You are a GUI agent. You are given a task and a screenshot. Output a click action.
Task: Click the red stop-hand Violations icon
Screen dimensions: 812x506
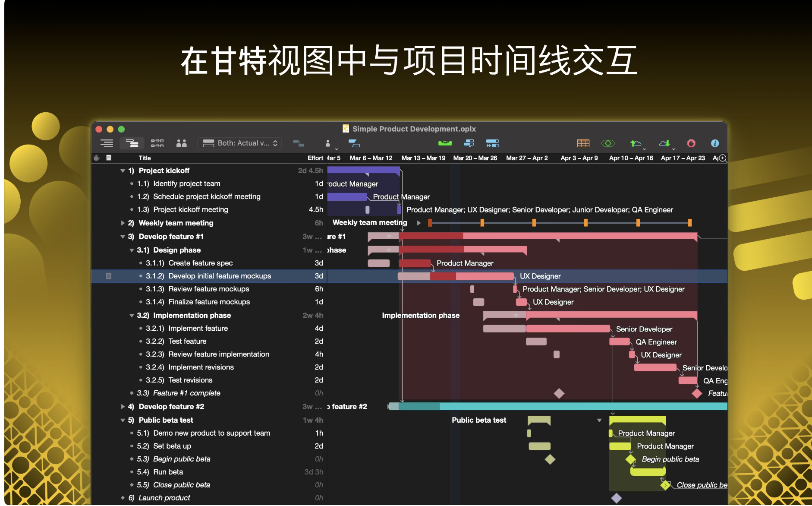click(x=691, y=143)
